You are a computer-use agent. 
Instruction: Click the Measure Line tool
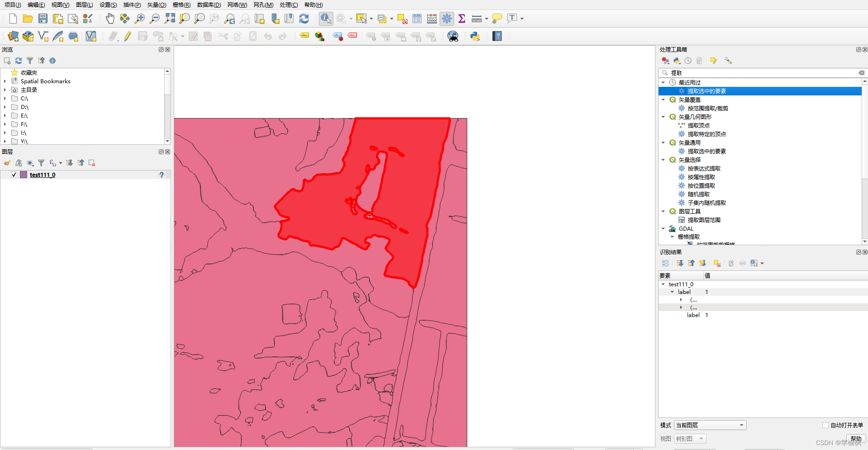click(x=476, y=19)
